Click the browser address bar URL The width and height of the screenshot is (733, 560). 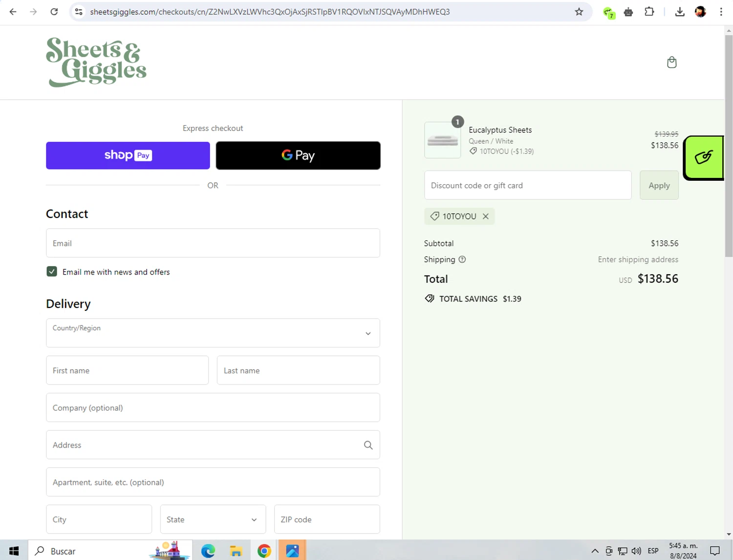pyautogui.click(x=270, y=12)
